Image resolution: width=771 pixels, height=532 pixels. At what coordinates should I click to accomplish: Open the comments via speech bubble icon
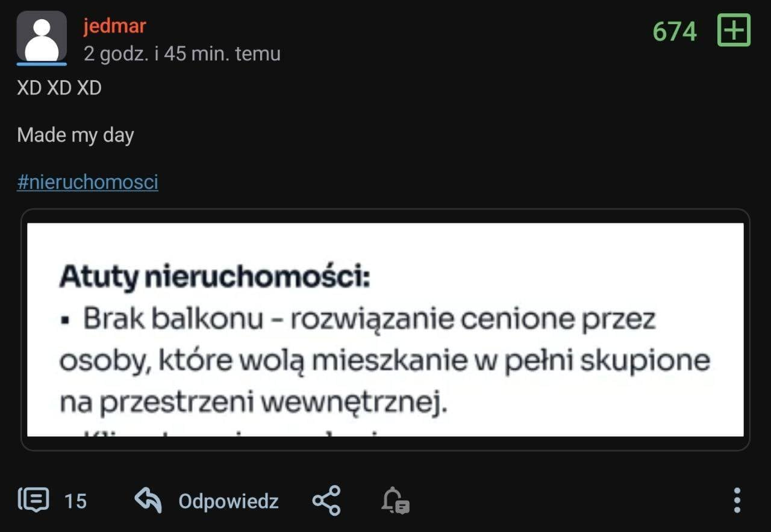[33, 500]
